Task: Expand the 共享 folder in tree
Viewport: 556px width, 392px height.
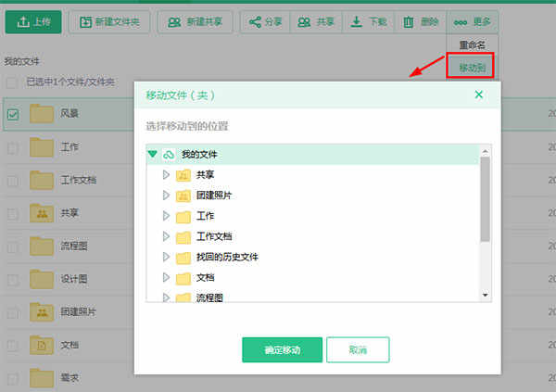Action: coord(167,174)
